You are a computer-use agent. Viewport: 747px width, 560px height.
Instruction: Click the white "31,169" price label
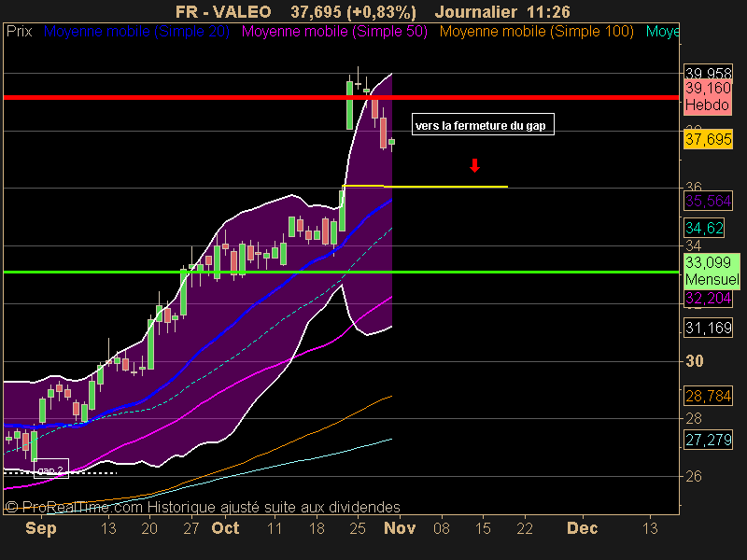point(708,328)
